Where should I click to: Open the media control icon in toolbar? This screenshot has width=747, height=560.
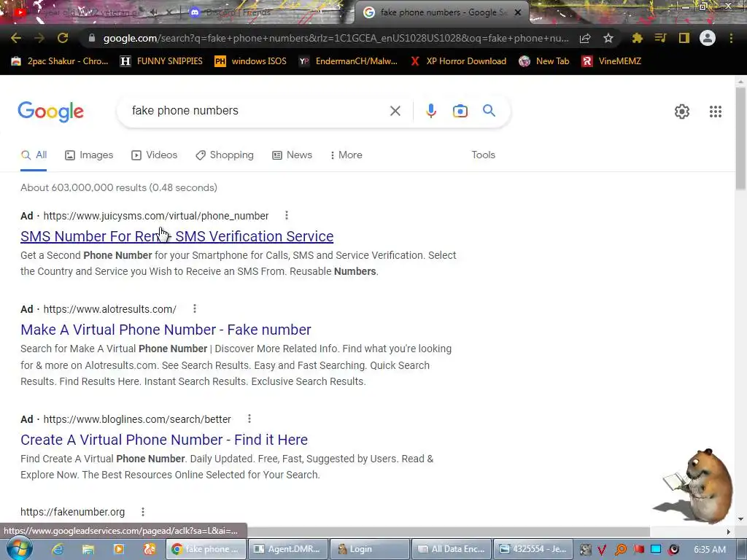(660, 38)
